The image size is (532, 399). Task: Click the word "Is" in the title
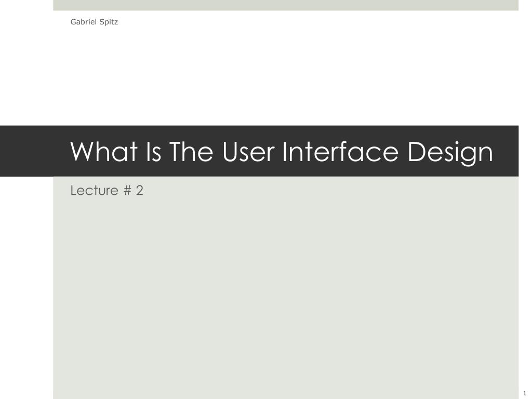click(x=153, y=151)
